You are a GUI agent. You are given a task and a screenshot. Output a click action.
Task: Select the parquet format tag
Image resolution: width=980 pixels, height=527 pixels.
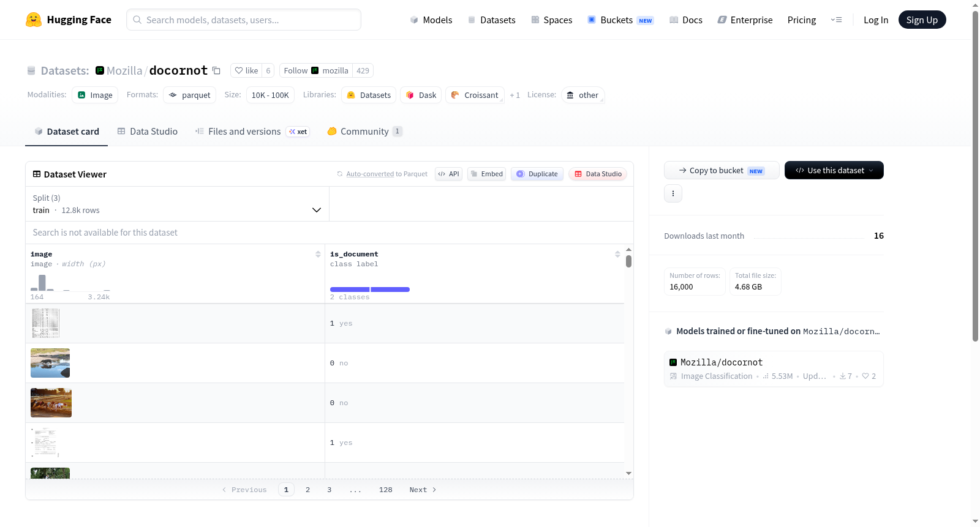click(x=189, y=95)
